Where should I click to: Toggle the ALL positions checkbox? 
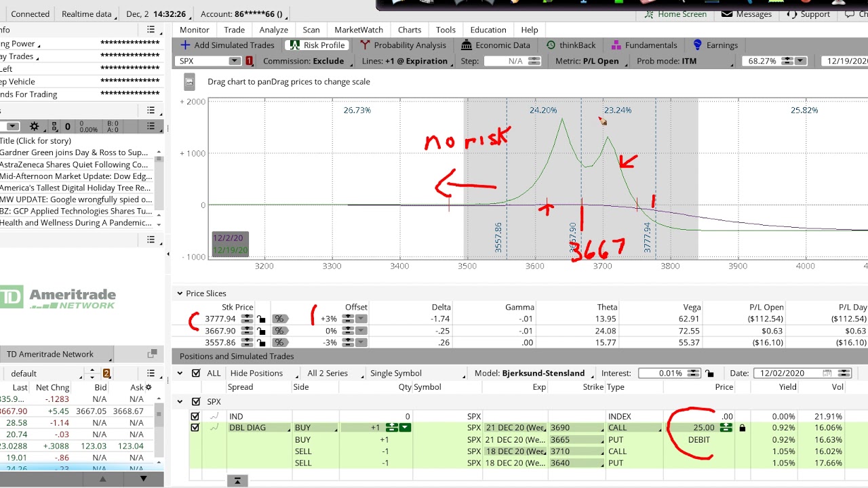click(x=196, y=373)
